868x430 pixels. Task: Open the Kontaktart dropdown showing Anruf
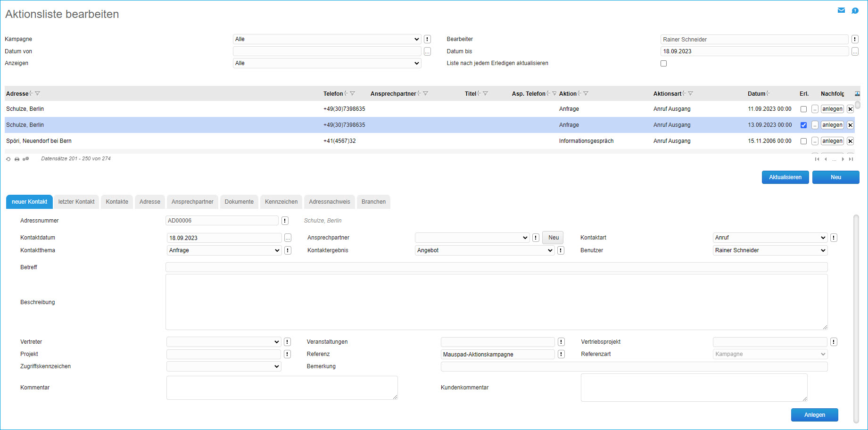(770, 238)
